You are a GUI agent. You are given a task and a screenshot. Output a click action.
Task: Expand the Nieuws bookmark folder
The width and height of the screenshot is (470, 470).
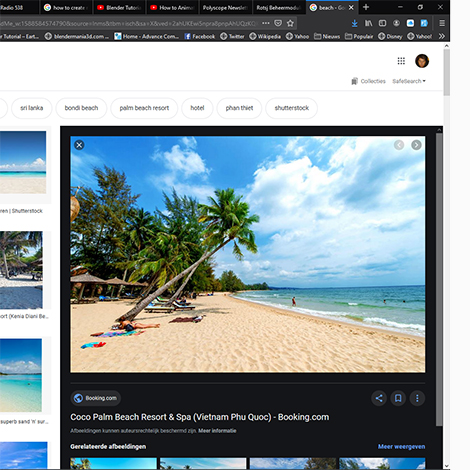(x=327, y=36)
